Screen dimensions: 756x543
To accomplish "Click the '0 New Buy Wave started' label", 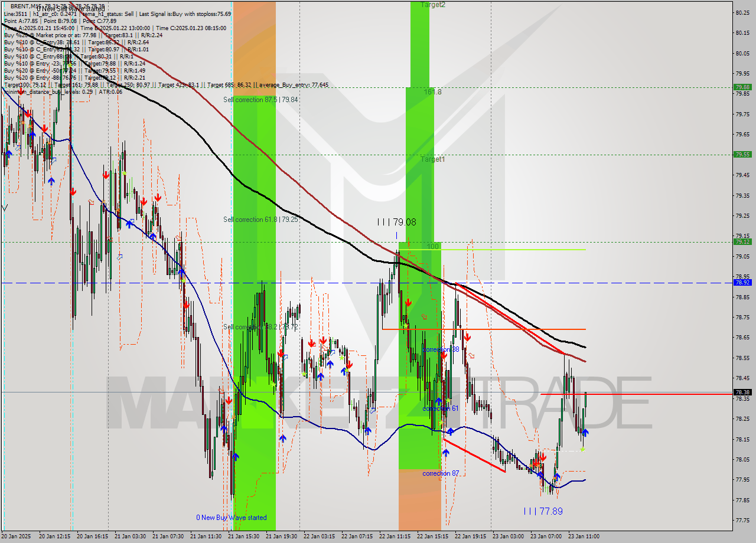I will tap(232, 518).
